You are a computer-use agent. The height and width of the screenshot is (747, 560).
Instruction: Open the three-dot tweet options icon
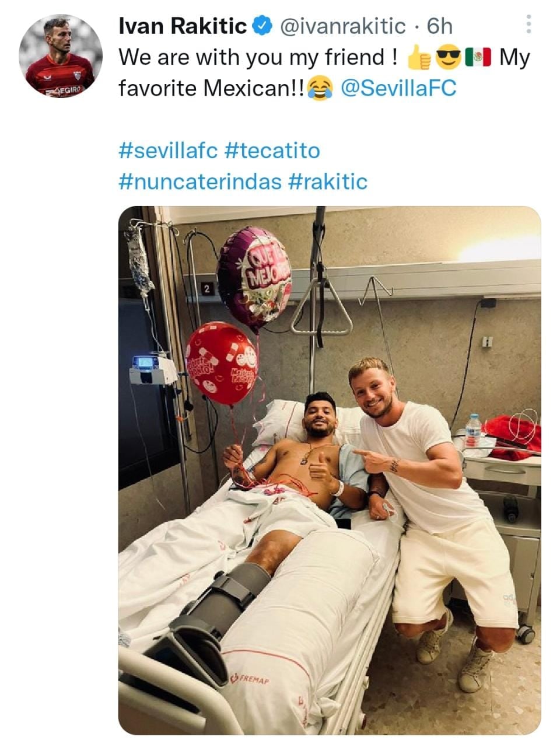tap(530, 22)
